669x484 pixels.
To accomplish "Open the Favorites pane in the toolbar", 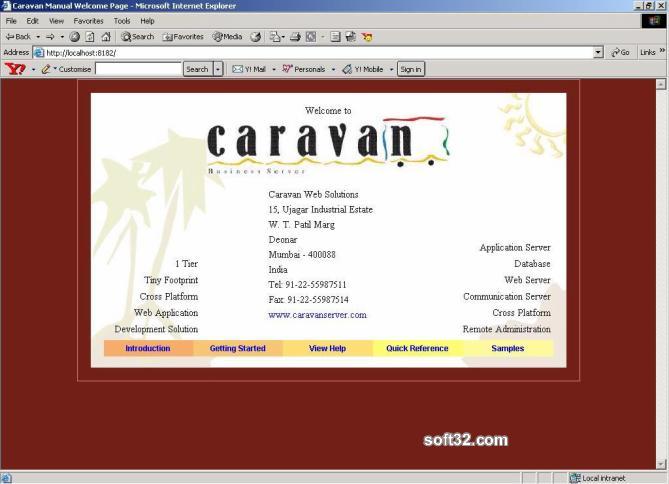I will 183,37.
